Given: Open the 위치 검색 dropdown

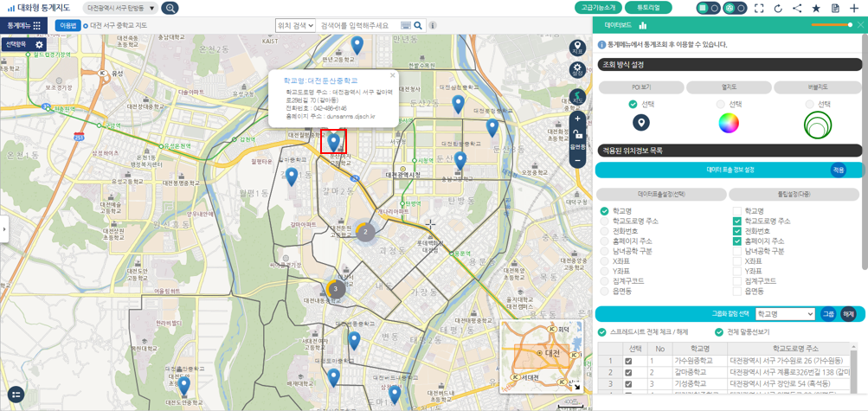Looking at the screenshot, I should click(x=296, y=25).
